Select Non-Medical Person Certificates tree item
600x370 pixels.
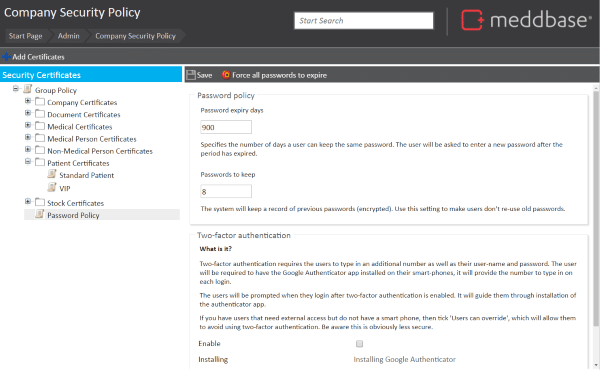tap(100, 151)
